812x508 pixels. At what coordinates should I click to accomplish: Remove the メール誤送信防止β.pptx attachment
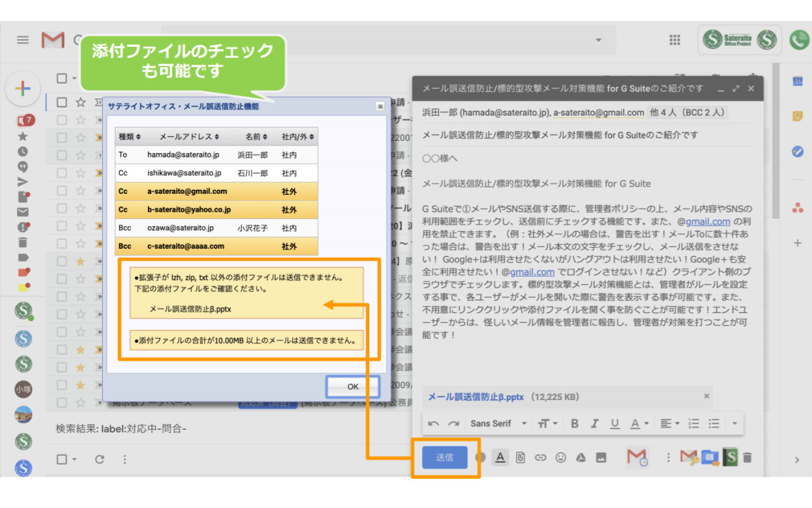706,396
